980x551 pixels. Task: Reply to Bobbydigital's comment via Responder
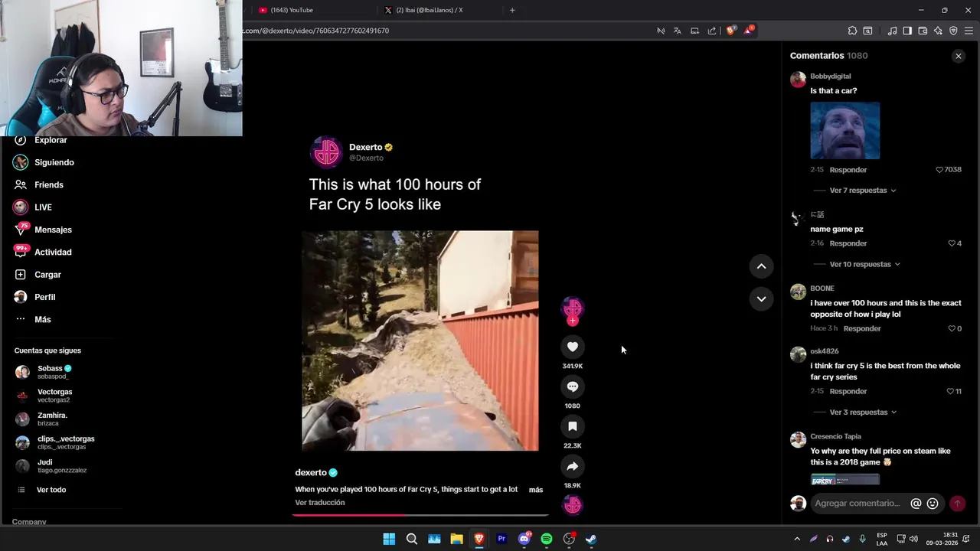point(848,170)
